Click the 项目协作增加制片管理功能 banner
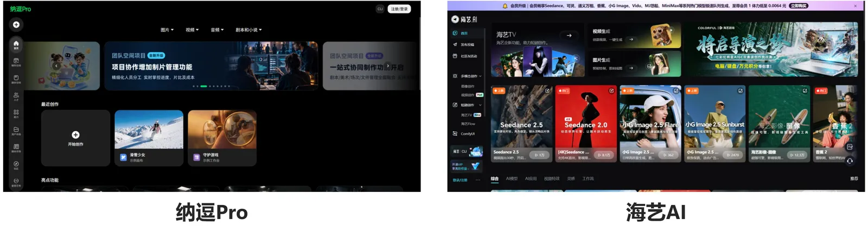 [x=211, y=66]
